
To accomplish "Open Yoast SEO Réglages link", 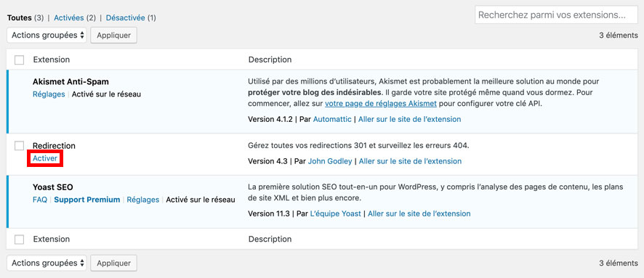I will tap(143, 200).
